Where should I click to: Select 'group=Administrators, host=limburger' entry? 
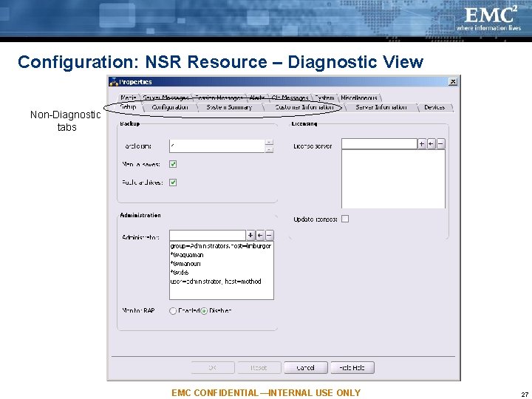pyautogui.click(x=221, y=246)
